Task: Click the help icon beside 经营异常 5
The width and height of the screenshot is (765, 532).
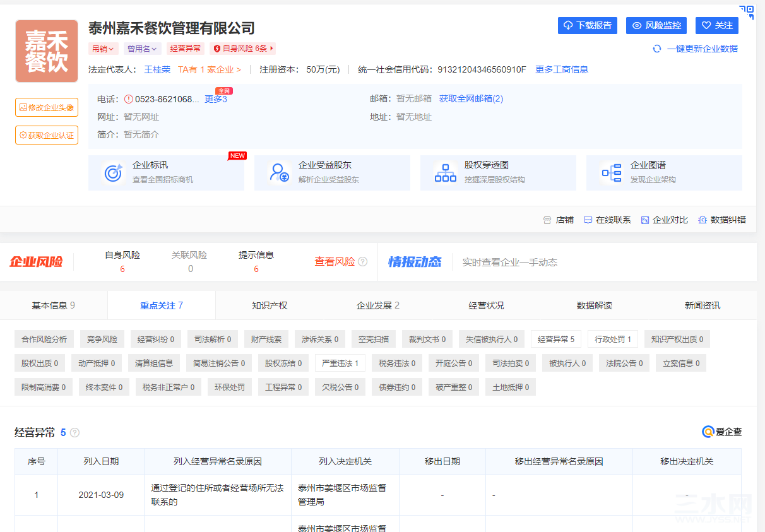Action: coord(74,433)
